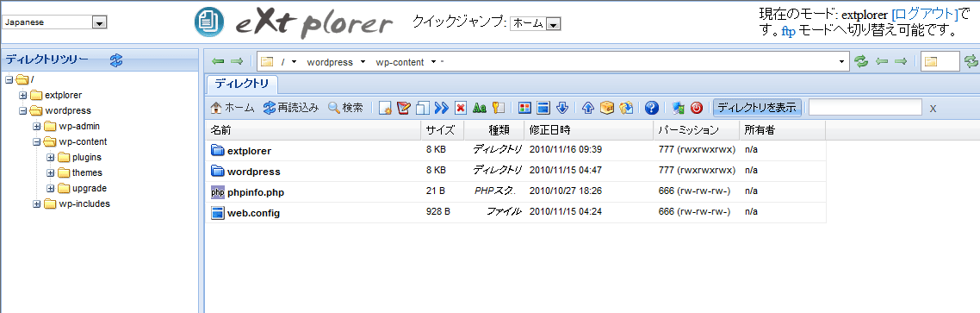Refresh the directory tree with the blue arrows icon
The height and width of the screenshot is (313, 980).
coord(116,60)
